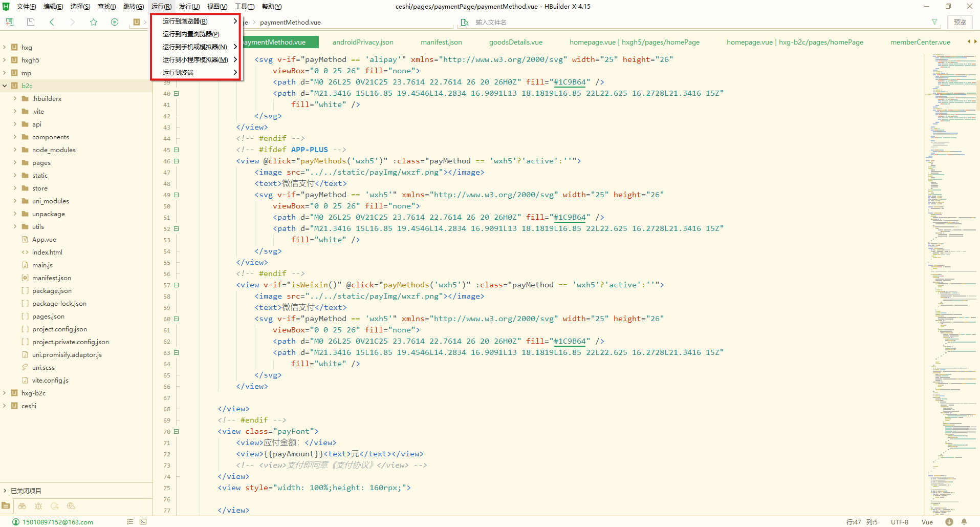Screen dimensions: 980x527
Task: Switch to the manifest.json tab
Action: tap(441, 42)
